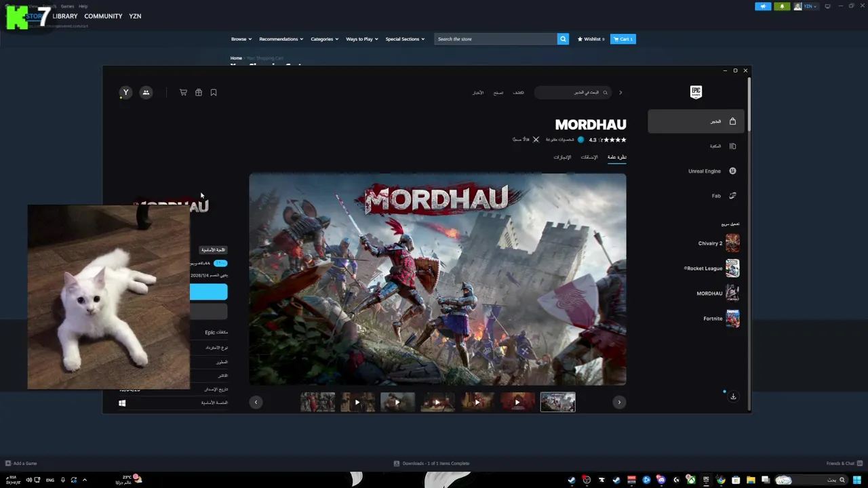
Task: Play the first video thumbnail in carousel
Action: pos(357,402)
